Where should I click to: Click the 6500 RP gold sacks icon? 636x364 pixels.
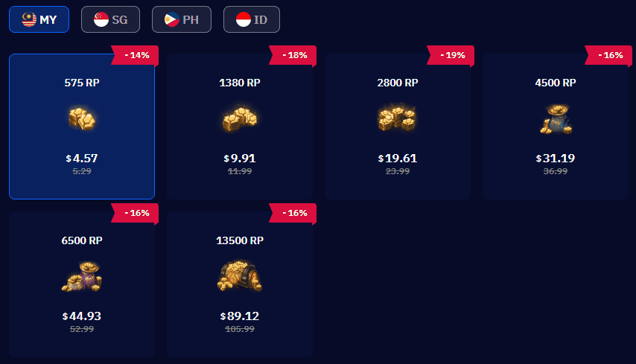pos(82,276)
